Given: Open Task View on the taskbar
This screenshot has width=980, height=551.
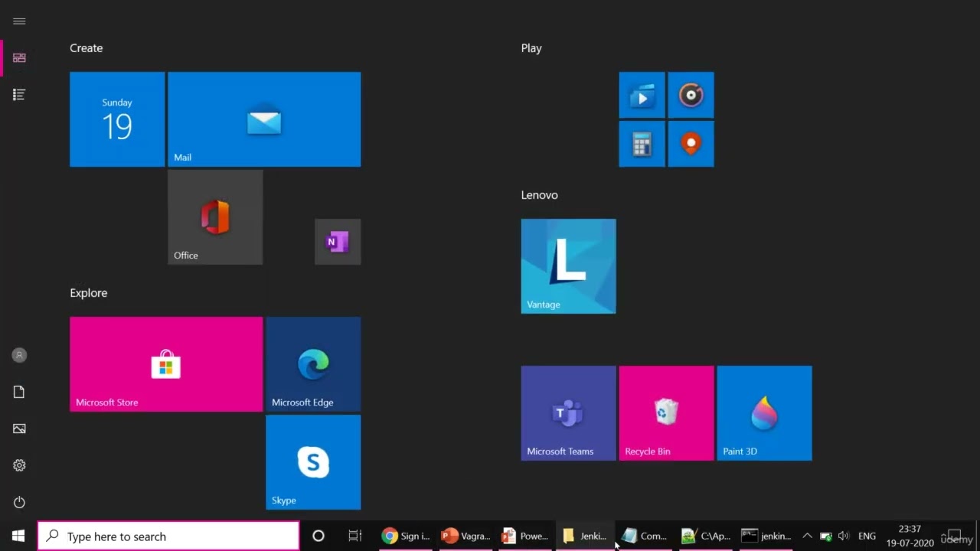Looking at the screenshot, I should [x=354, y=536].
